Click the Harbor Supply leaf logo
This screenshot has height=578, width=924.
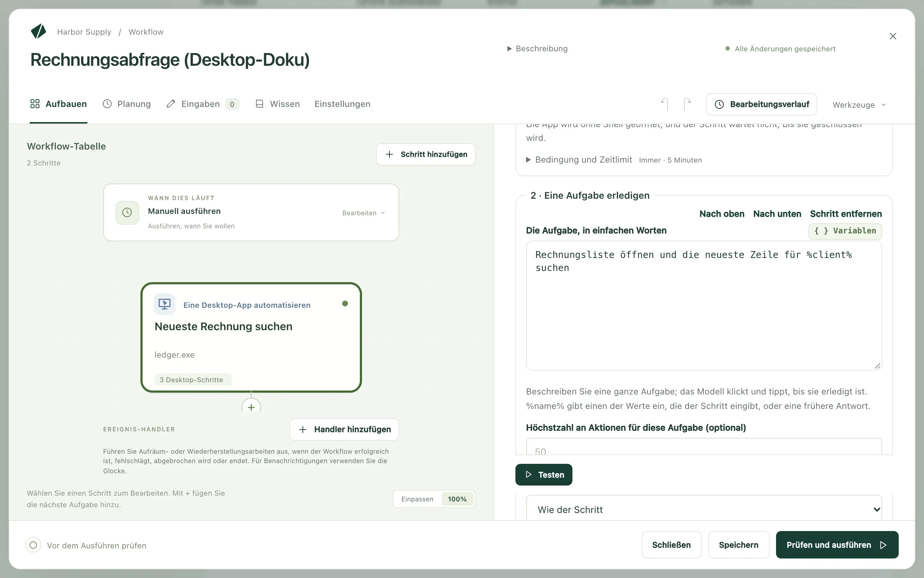click(x=38, y=31)
